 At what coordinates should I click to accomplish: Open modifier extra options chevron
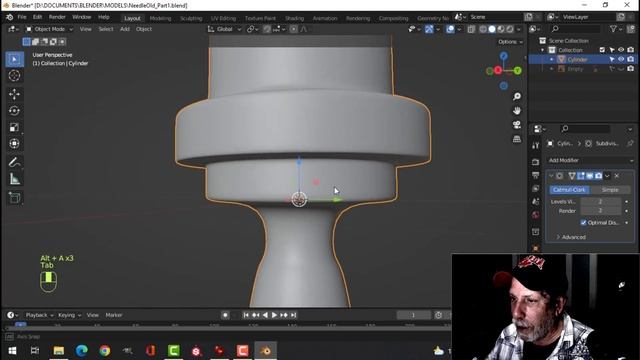[x=607, y=176]
